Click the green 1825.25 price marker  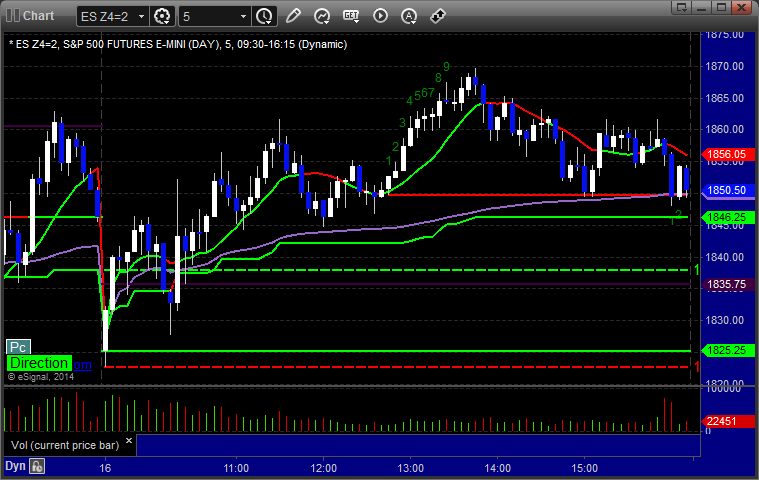pos(728,350)
